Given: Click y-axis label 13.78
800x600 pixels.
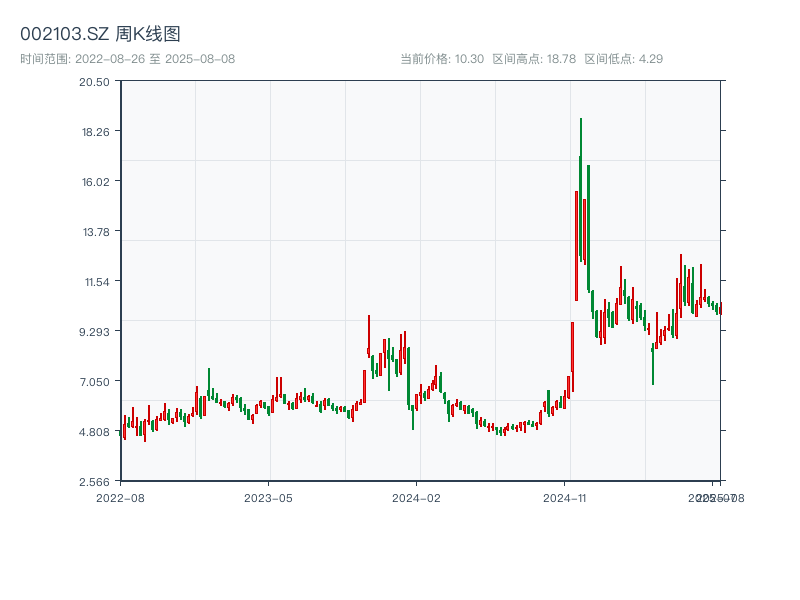Looking at the screenshot, I should pos(96,232).
